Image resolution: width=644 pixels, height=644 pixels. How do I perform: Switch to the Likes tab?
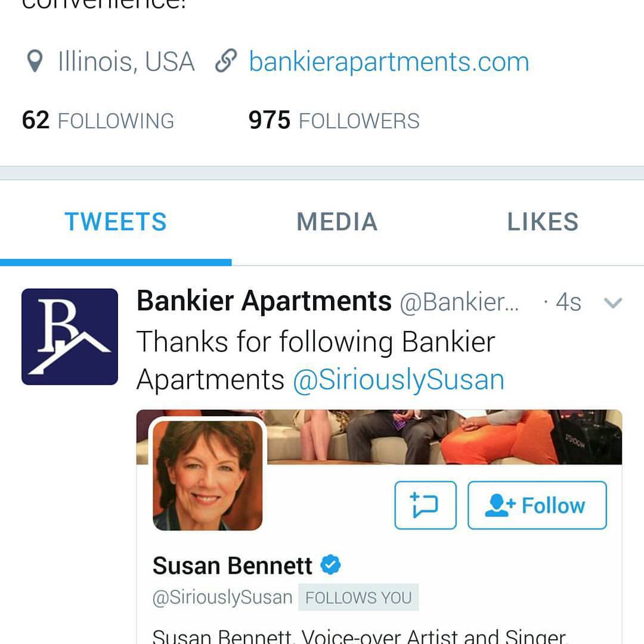click(x=543, y=222)
